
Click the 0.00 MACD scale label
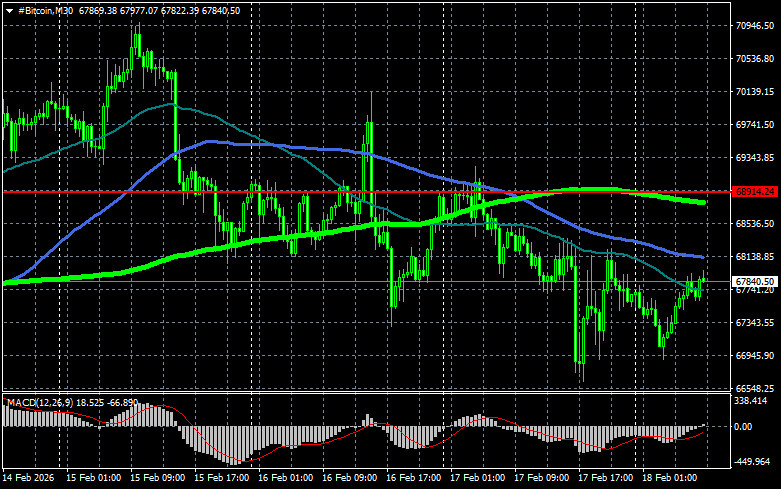[x=745, y=426]
